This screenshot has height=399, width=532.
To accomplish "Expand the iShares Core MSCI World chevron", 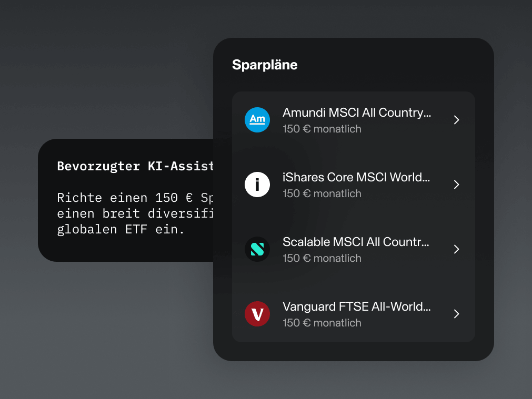I will [x=456, y=185].
